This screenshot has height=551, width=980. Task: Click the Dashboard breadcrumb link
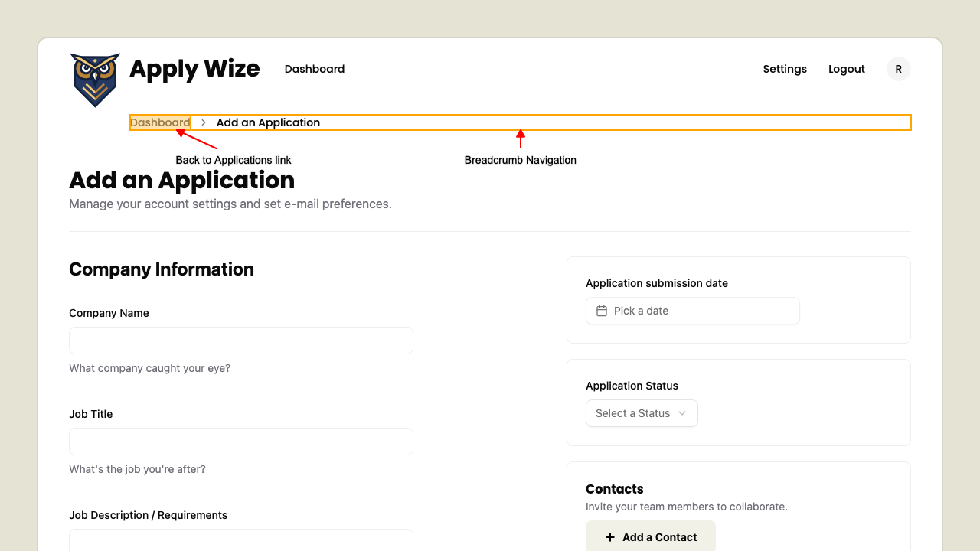[160, 122]
